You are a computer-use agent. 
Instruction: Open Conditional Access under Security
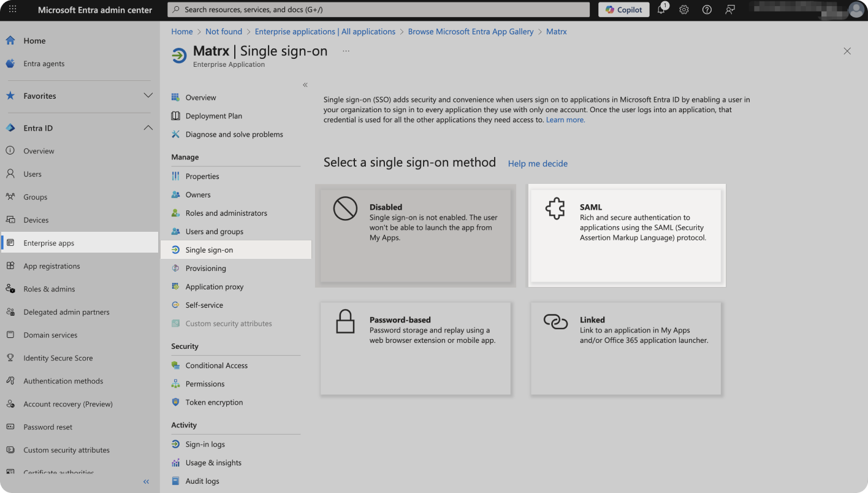[216, 365]
